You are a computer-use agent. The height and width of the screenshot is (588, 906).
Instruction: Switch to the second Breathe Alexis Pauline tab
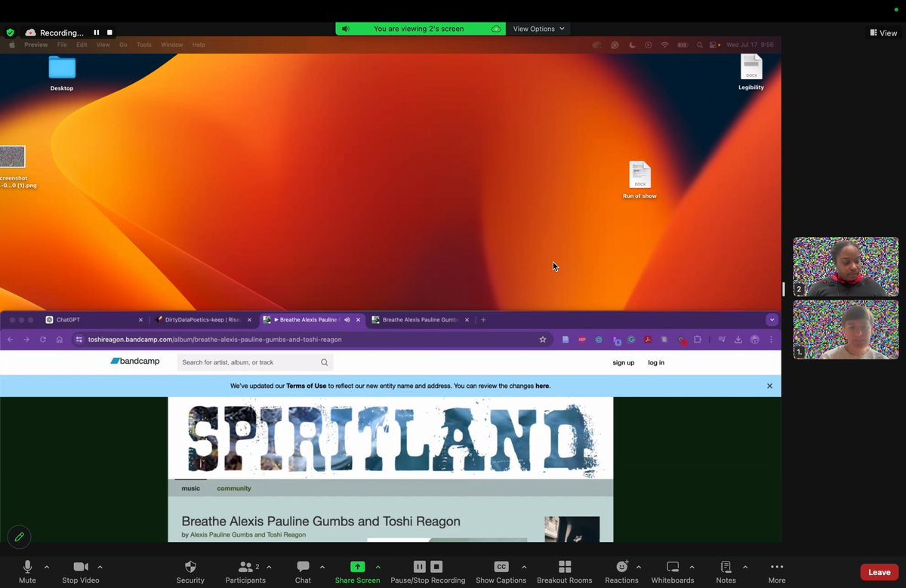(421, 320)
